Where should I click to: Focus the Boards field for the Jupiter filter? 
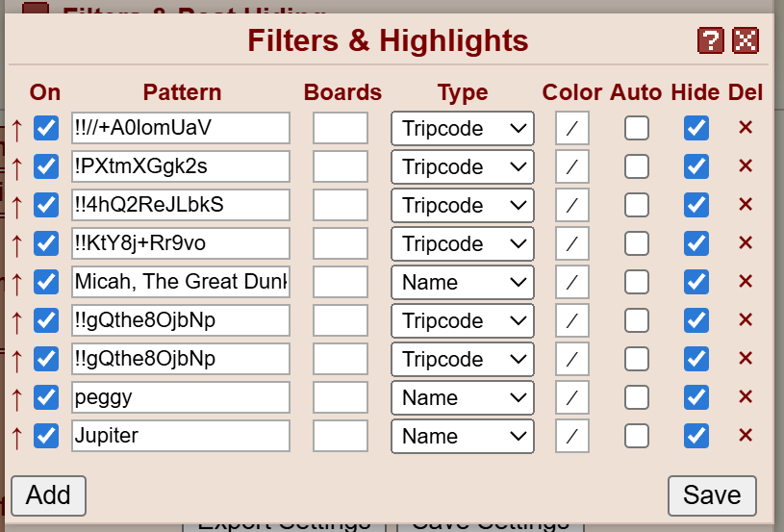pos(341,436)
